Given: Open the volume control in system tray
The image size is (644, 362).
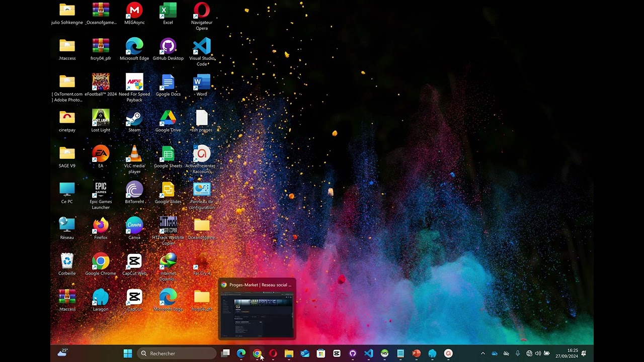Looking at the screenshot, I should click(x=538, y=353).
